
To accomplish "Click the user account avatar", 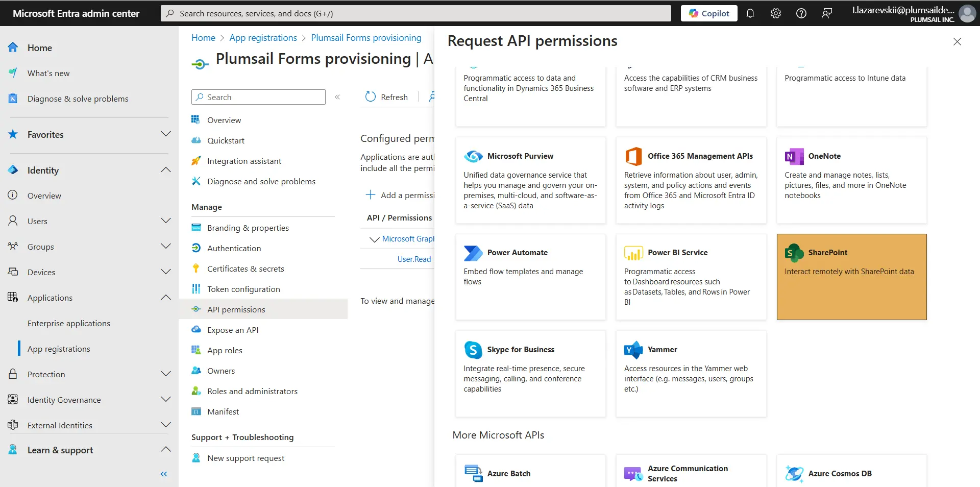I will (x=967, y=13).
